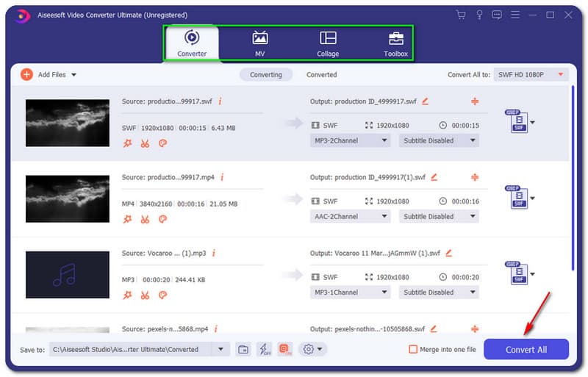Image resolution: width=588 pixels, height=377 pixels.
Task: Open the MP3-2Channel audio dropdown
Action: point(350,140)
